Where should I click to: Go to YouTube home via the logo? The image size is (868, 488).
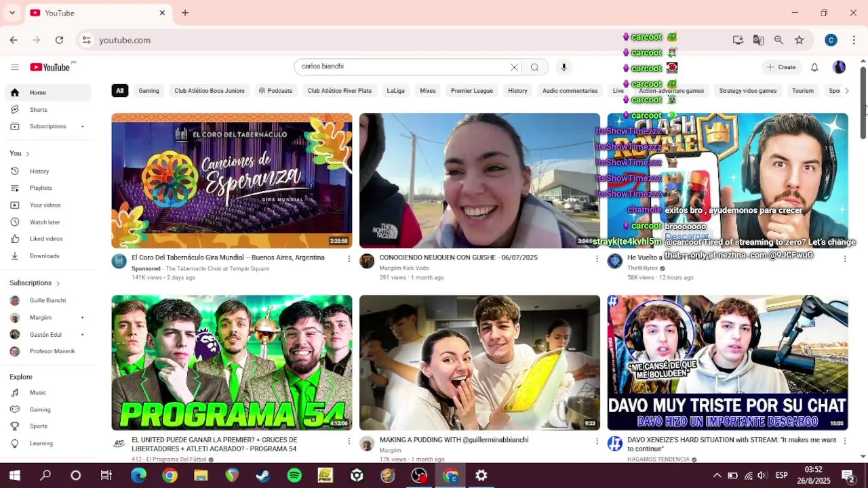[x=51, y=67]
